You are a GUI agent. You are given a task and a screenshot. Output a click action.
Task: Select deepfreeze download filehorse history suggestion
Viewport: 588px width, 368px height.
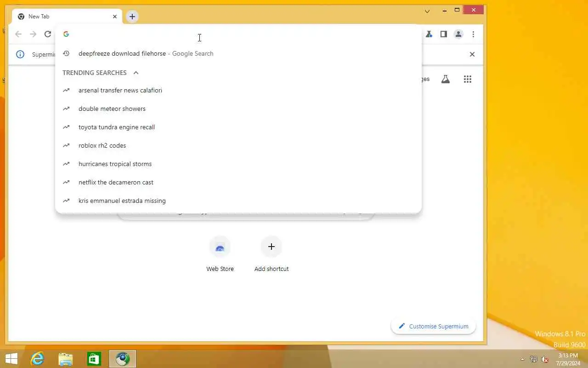[238, 53]
